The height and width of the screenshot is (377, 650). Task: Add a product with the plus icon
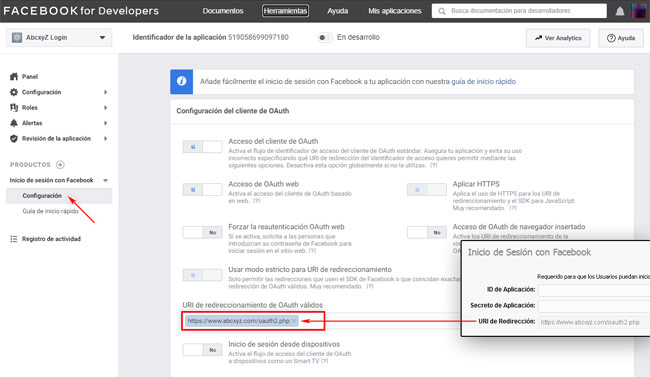tap(60, 165)
